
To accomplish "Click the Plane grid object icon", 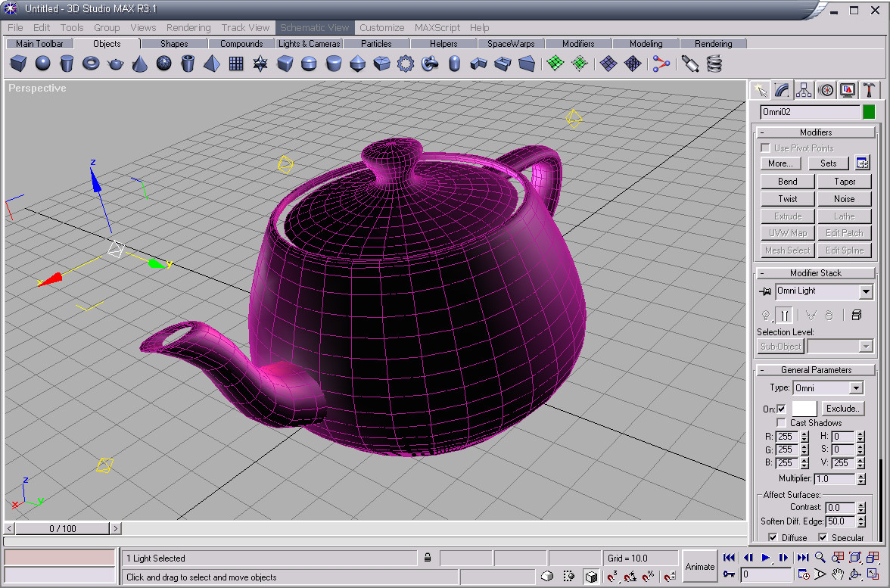I will (x=236, y=64).
